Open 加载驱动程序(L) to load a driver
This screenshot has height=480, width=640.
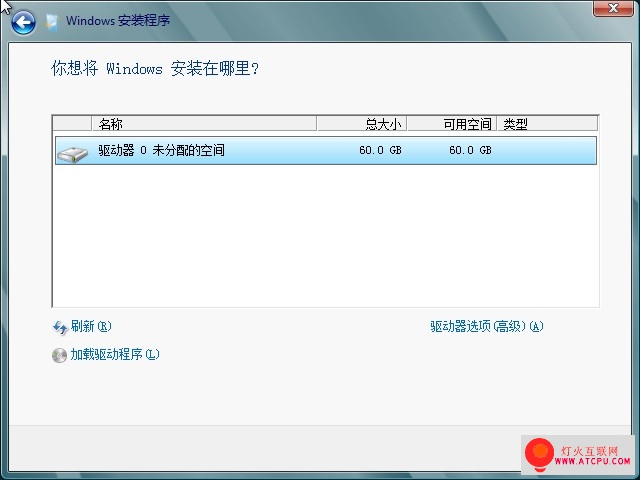[x=115, y=354]
